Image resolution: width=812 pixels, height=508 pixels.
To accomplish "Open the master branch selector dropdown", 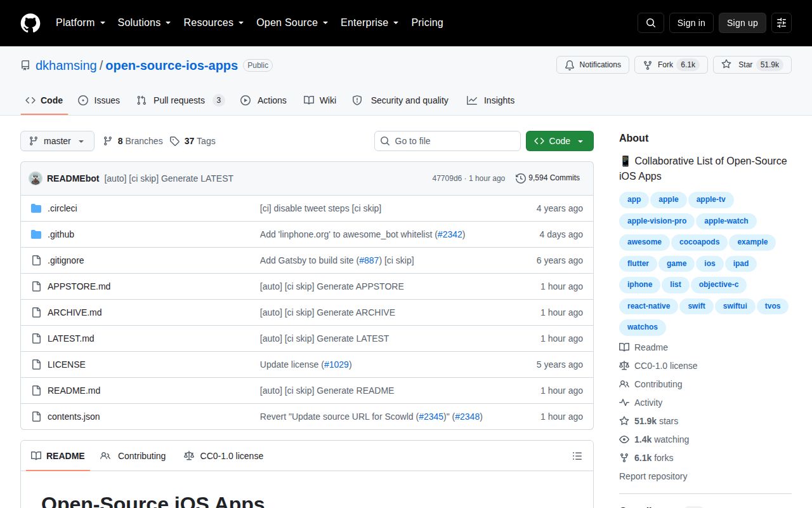I will click(57, 141).
